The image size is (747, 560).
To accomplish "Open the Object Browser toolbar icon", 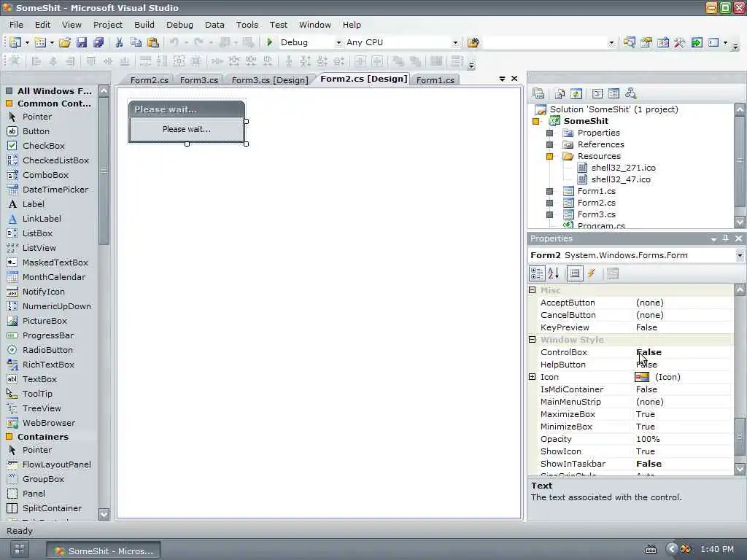I will (662, 42).
